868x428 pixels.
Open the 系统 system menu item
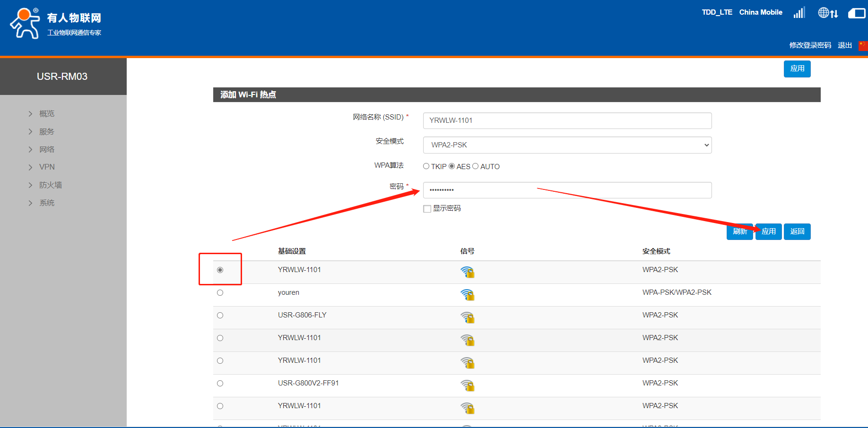click(47, 203)
